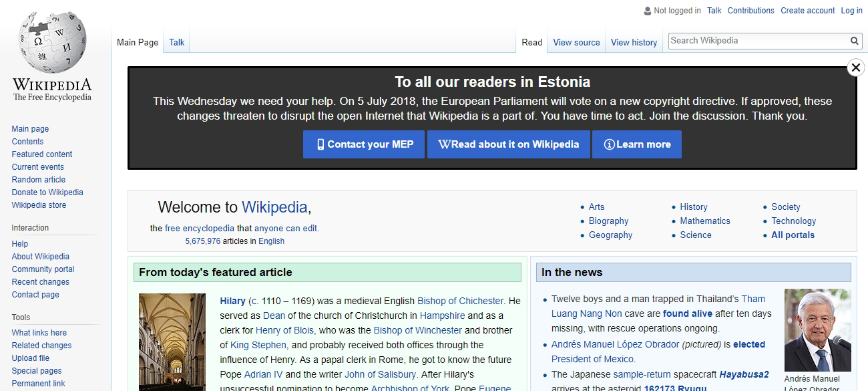The height and width of the screenshot is (391, 868).
Task: Open Current events in the sidebar
Action: click(x=38, y=167)
